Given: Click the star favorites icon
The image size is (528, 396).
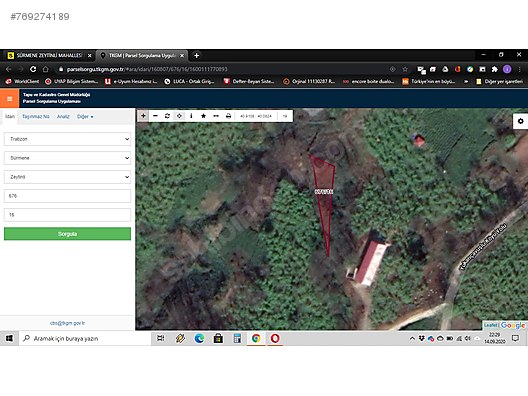Looking at the screenshot, I should 203,116.
